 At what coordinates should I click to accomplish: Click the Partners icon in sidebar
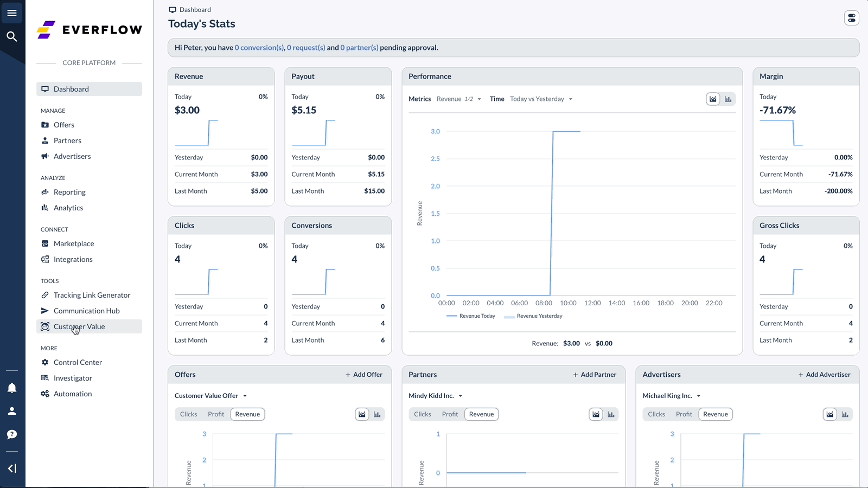(x=45, y=140)
